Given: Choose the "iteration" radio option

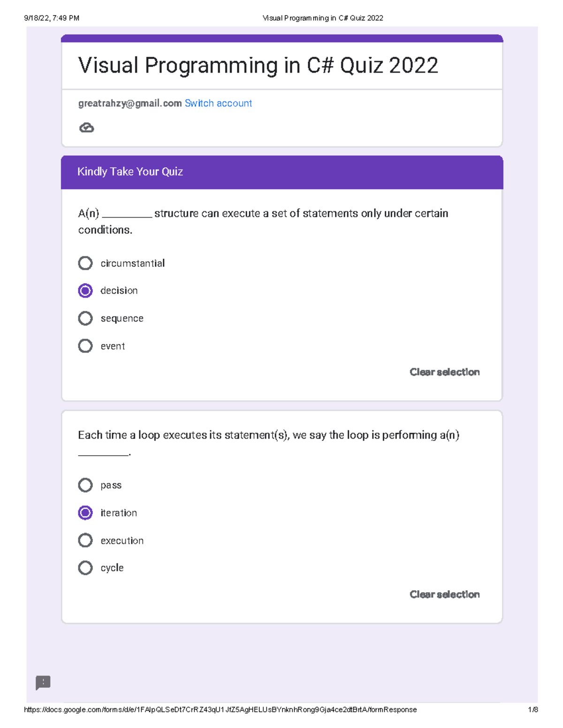Looking at the screenshot, I should [x=85, y=513].
